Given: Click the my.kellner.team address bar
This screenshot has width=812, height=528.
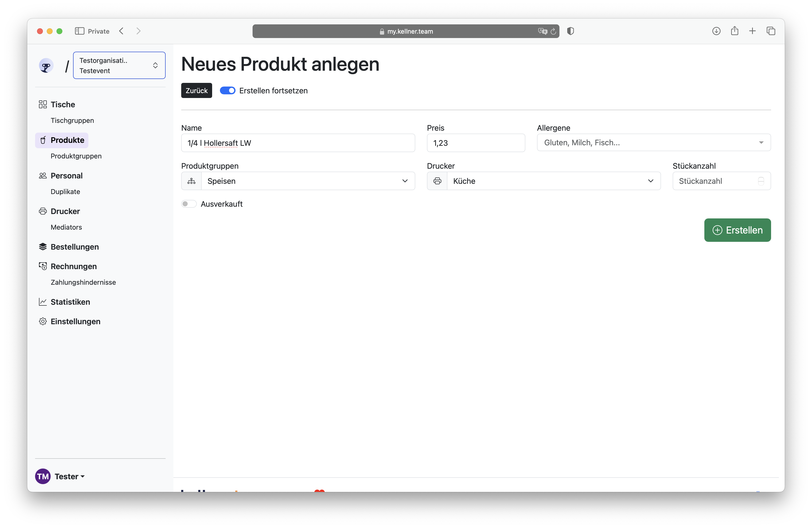Looking at the screenshot, I should [406, 31].
